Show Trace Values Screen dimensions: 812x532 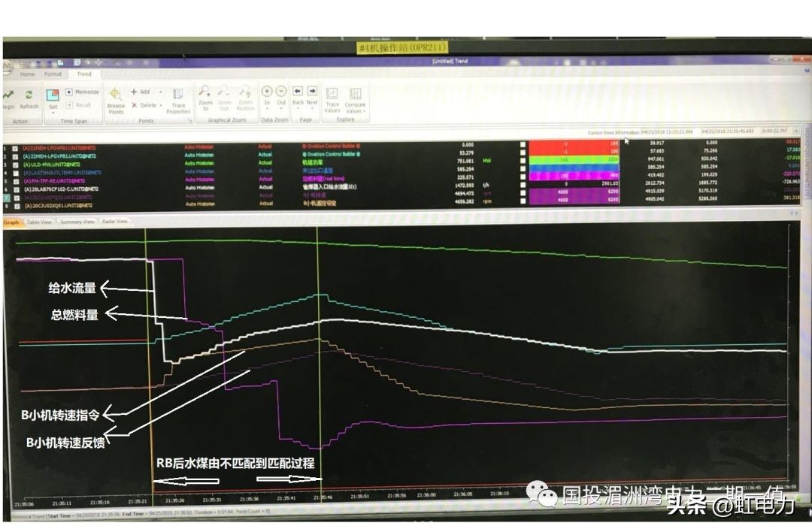[332, 100]
